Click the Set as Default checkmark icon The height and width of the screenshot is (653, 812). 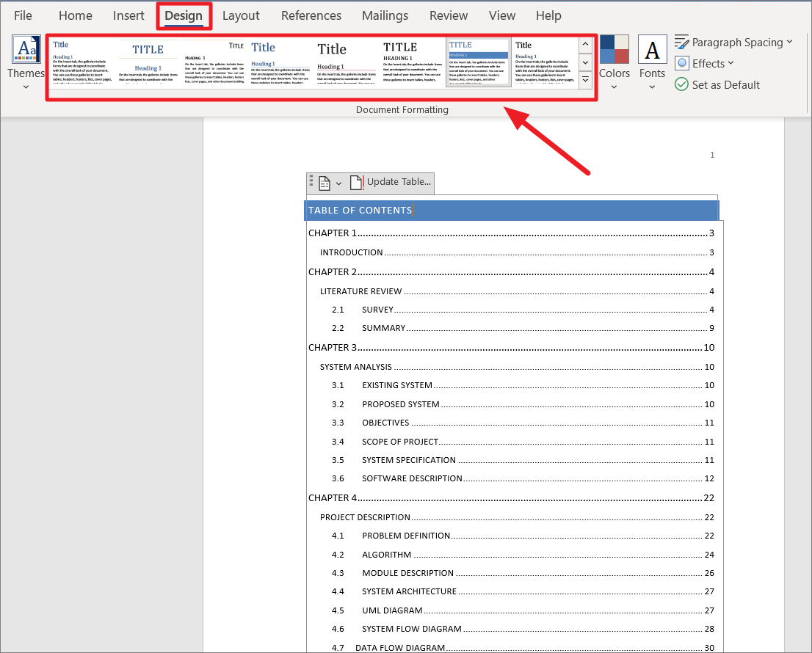click(x=682, y=84)
